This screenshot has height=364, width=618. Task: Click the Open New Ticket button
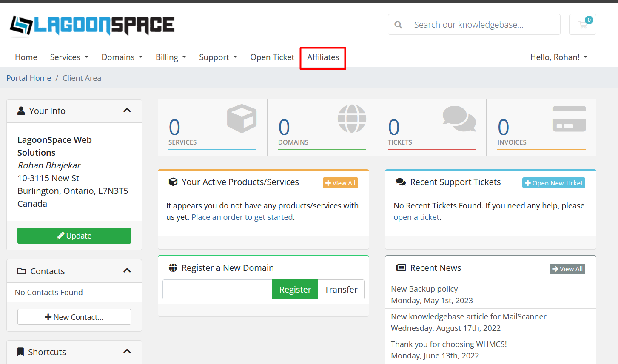[553, 183]
